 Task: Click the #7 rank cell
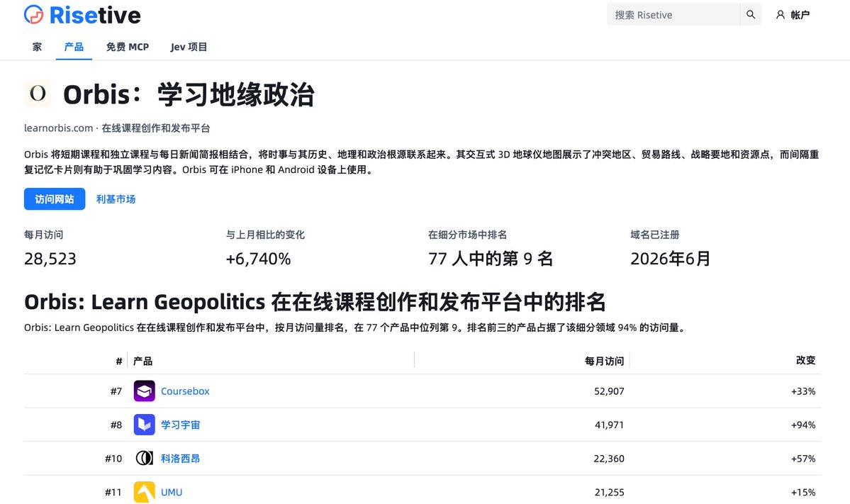(x=116, y=391)
